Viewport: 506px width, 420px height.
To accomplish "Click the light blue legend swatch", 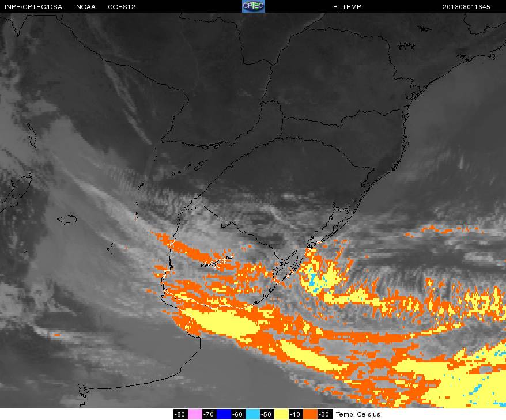I will [252, 414].
